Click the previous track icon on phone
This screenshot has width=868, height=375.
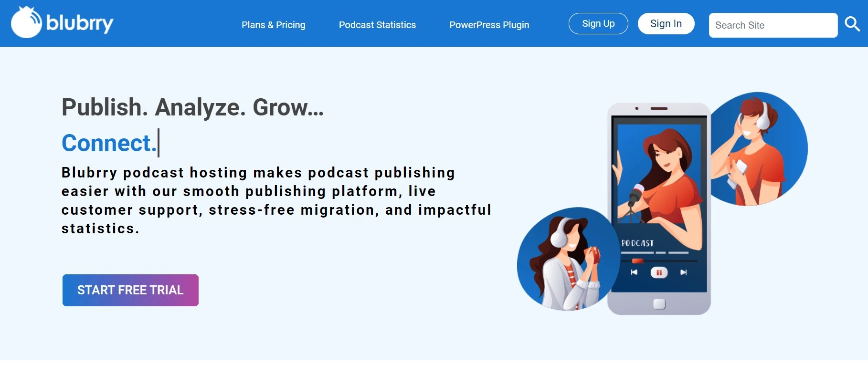[x=634, y=272]
